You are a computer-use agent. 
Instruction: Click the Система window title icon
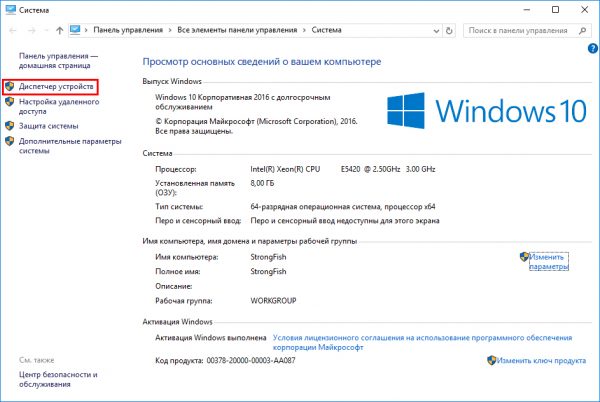11,10
